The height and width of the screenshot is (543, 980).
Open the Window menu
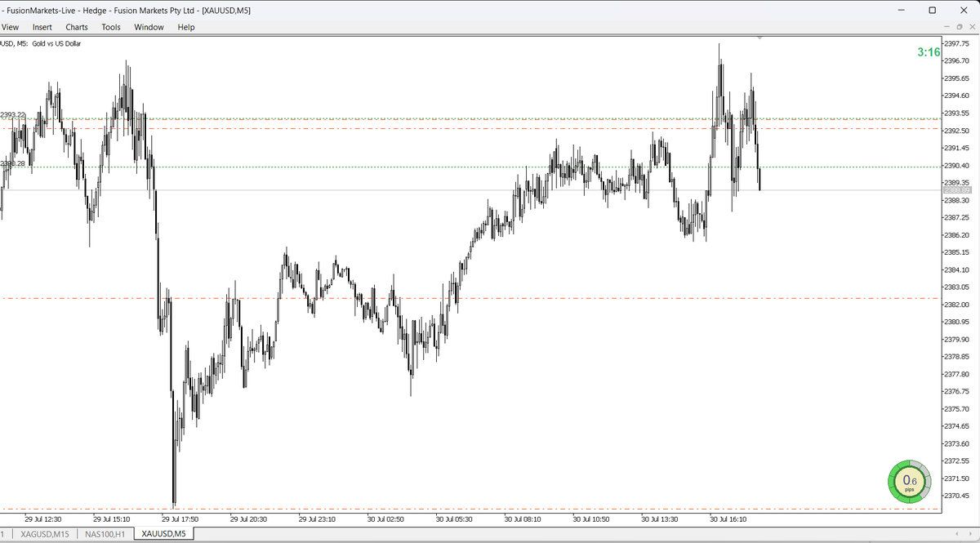pos(149,27)
